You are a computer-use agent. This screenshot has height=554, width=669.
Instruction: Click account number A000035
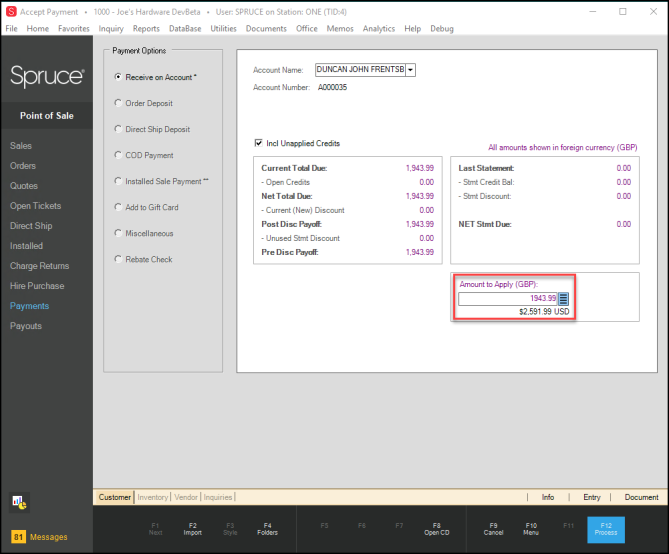coord(332,87)
